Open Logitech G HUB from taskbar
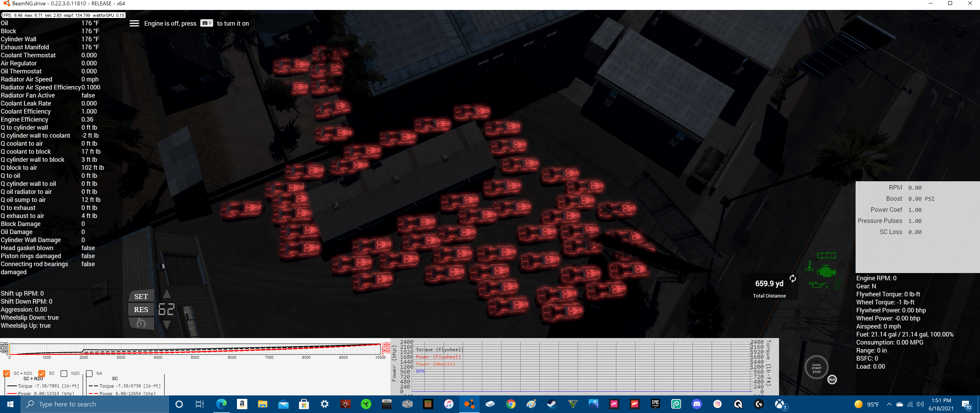 coord(759,404)
